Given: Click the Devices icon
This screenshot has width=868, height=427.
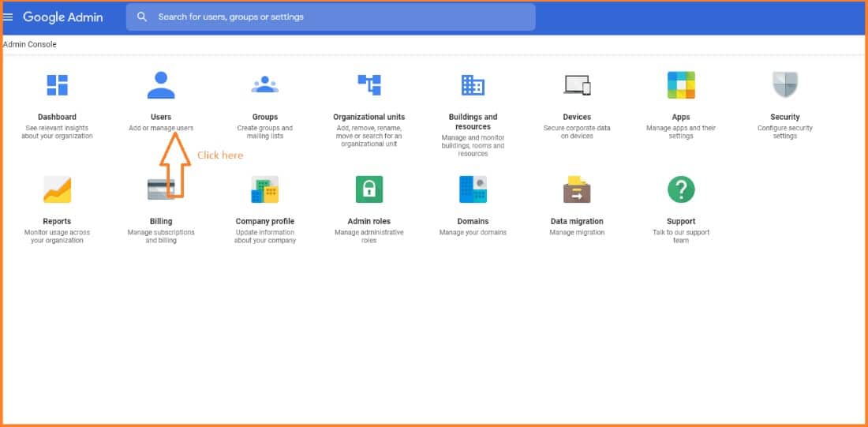Looking at the screenshot, I should tap(577, 84).
